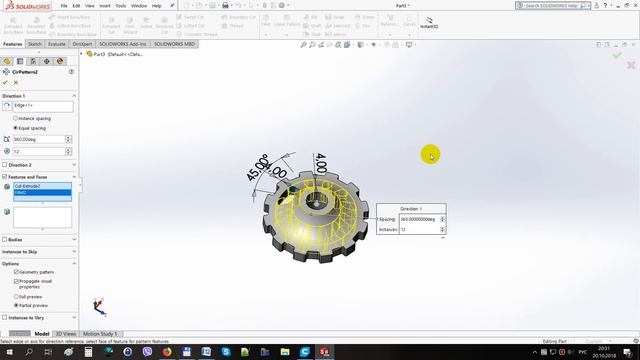640x360 pixels.
Task: Open Skype from the taskbar
Action: 226,352
